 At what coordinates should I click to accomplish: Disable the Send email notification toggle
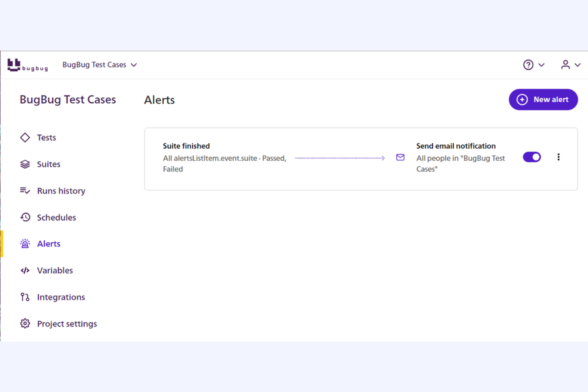532,157
